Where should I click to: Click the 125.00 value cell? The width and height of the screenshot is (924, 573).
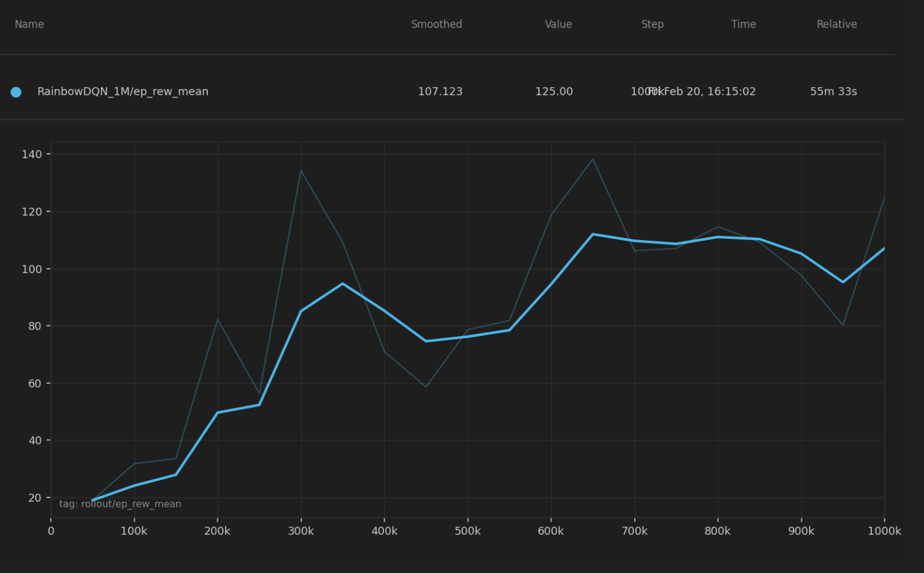pyautogui.click(x=554, y=91)
